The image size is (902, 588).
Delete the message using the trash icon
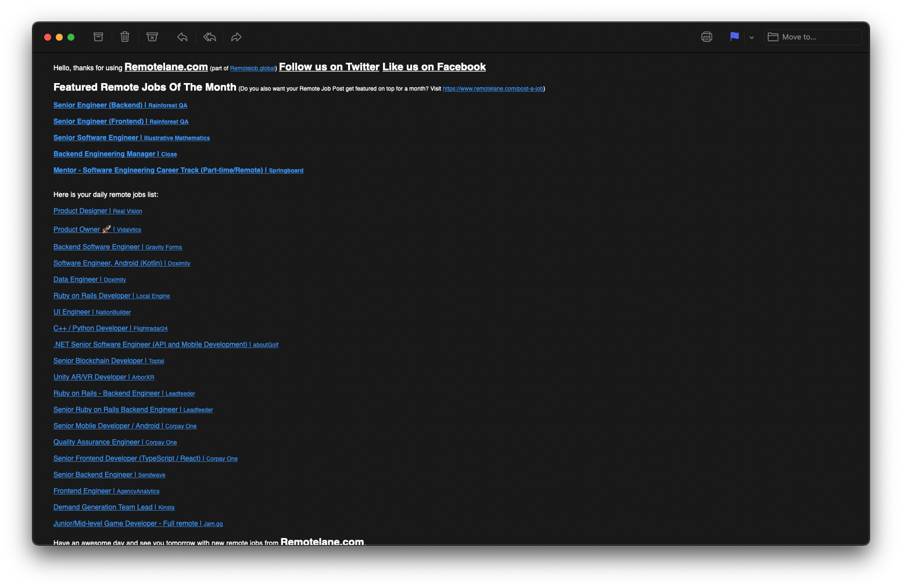tap(125, 37)
